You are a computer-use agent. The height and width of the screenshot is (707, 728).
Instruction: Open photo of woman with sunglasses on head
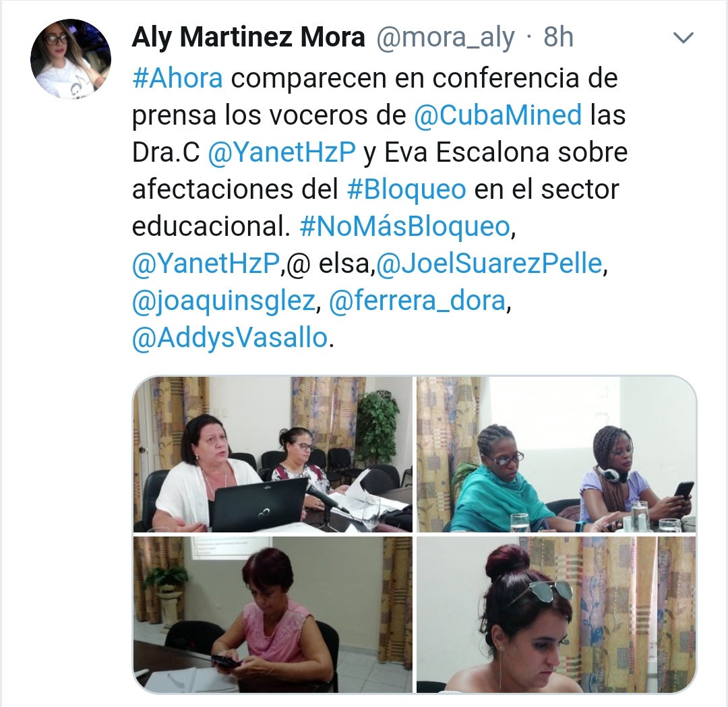[x=557, y=615]
